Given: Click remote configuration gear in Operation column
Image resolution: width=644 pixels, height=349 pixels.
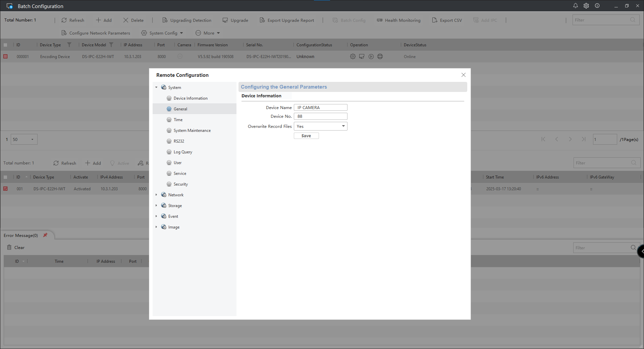Looking at the screenshot, I should pos(353,57).
